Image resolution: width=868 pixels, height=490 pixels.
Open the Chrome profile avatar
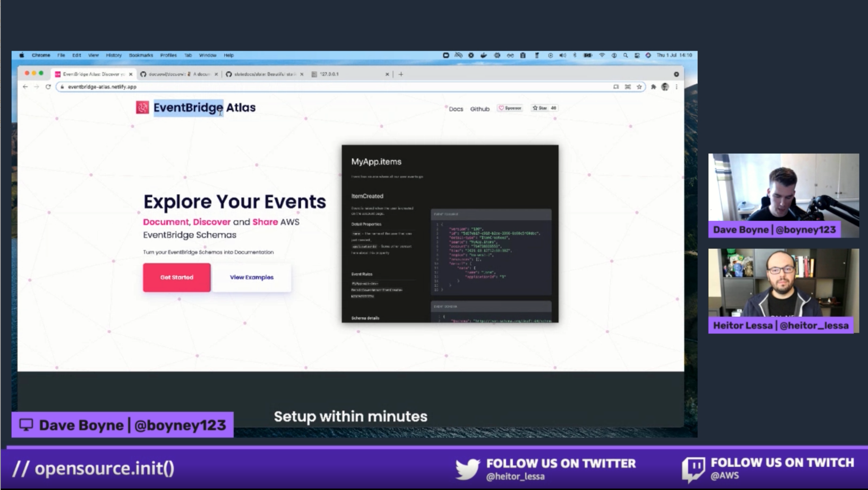[x=665, y=87]
